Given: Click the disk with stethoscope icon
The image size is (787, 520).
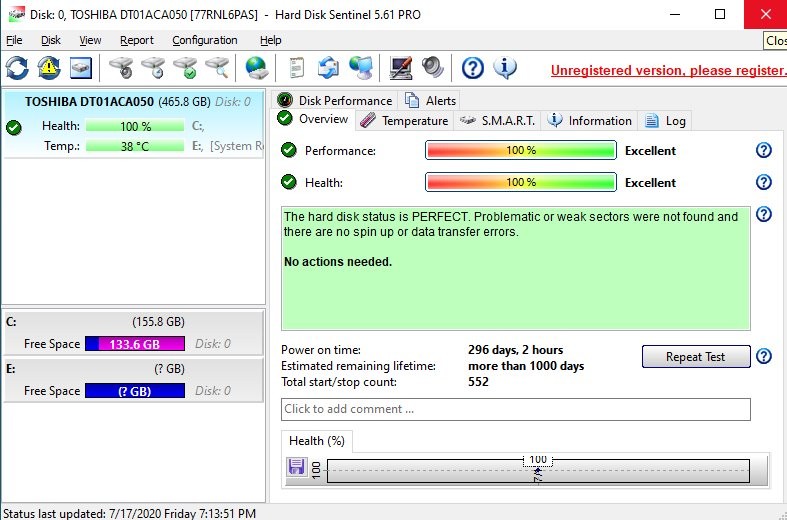Looking at the screenshot, I should click(121, 68).
